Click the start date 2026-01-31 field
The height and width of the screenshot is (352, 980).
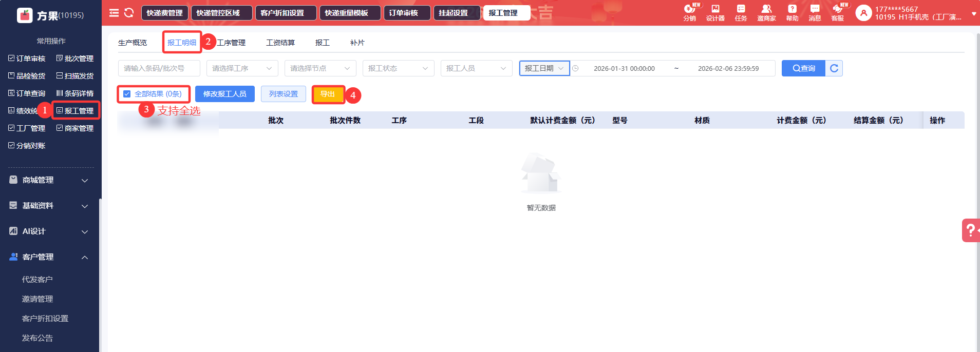tap(624, 68)
